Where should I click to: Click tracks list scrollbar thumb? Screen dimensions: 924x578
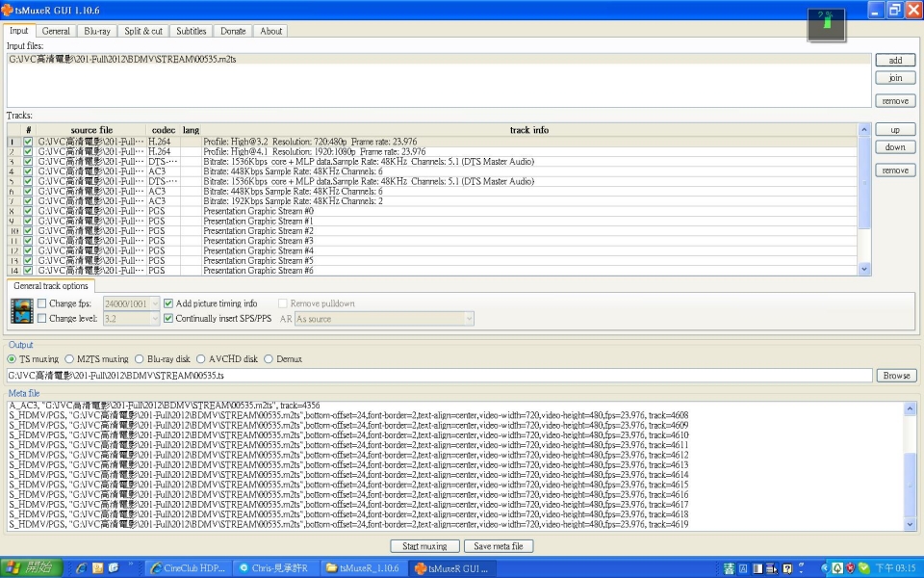click(864, 182)
